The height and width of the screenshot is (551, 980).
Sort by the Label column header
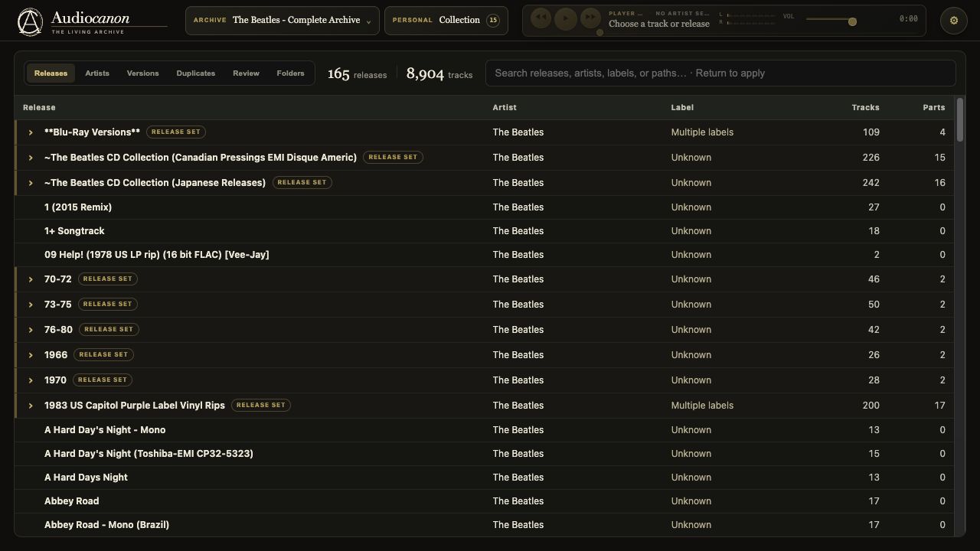pos(682,107)
